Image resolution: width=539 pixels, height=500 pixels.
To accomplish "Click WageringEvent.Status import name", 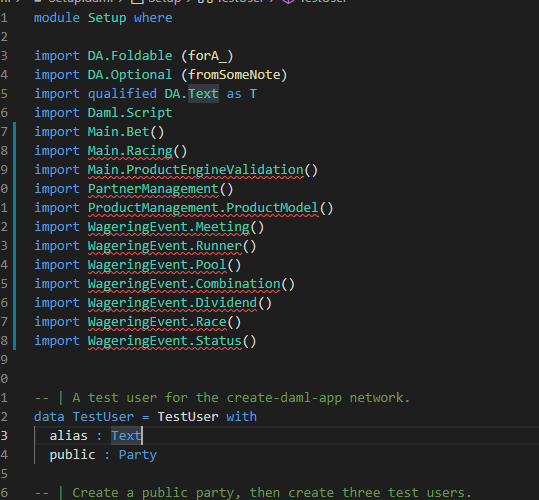I will click(x=165, y=341).
